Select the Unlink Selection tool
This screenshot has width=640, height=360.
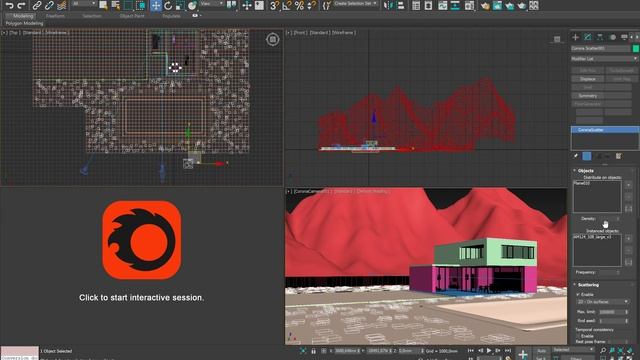coord(49,5)
